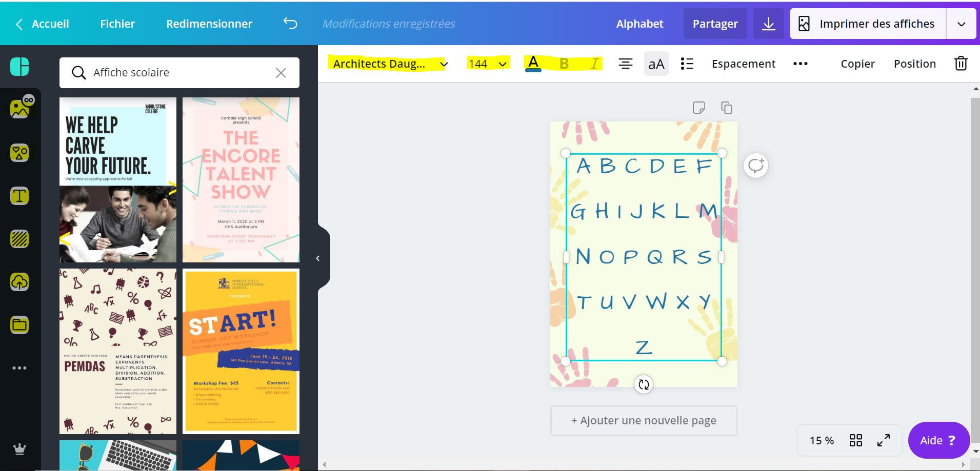Open more text options ellipsis in toolbar
980x471 pixels.
[800, 64]
